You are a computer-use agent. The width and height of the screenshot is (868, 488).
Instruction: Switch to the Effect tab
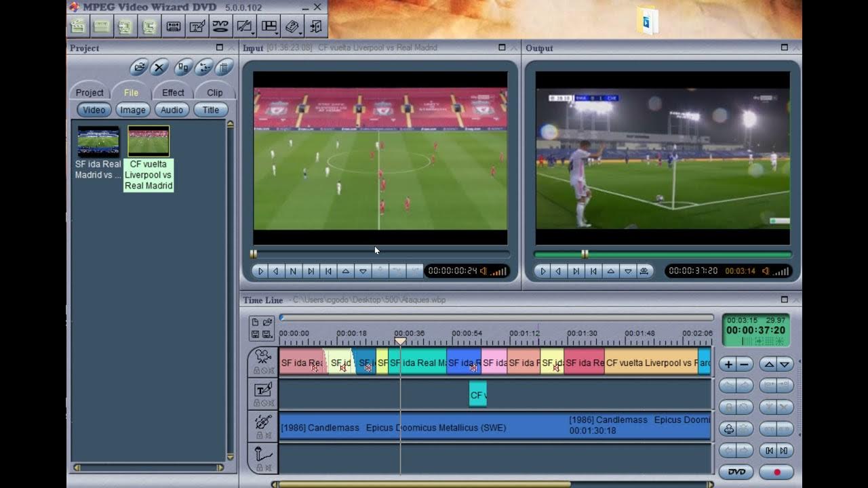[173, 92]
